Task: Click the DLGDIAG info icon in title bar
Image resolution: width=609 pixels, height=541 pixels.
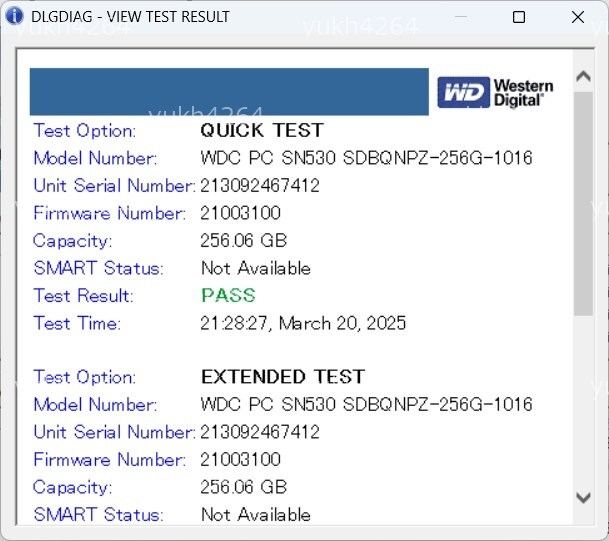Action: coord(14,17)
